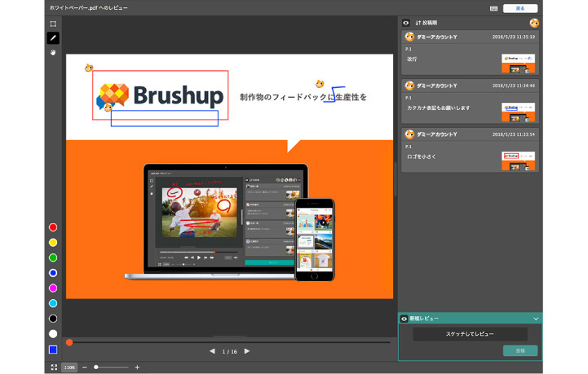Click annotation avatar marker near blue stroke
The height and width of the screenshot is (374, 588).
(320, 84)
